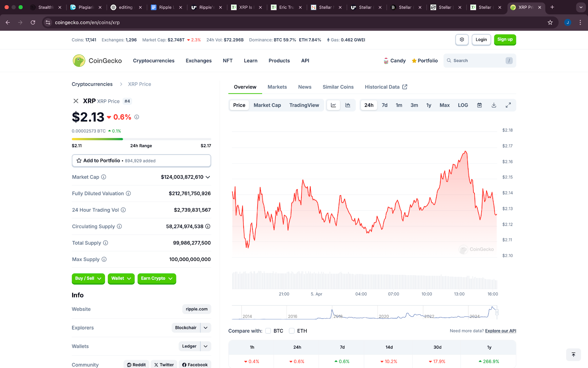Open the site information icon in address bar
Image resolution: width=588 pixels, height=368 pixels.
click(48, 22)
